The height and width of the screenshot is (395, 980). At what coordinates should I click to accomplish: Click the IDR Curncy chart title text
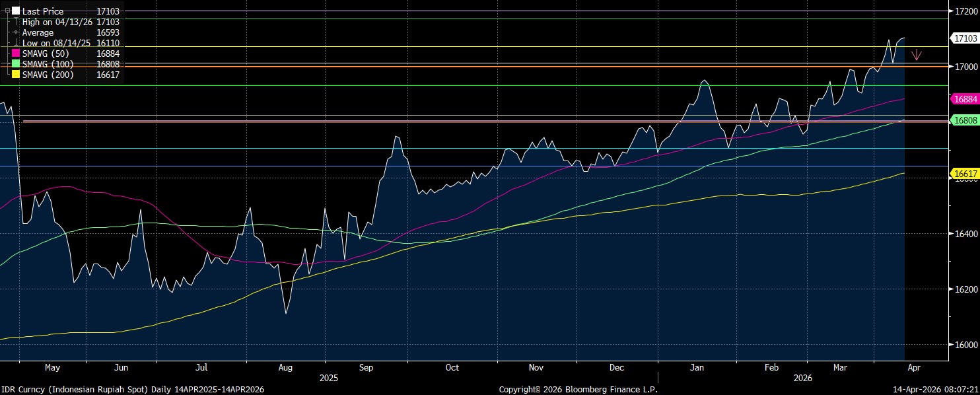132,390
